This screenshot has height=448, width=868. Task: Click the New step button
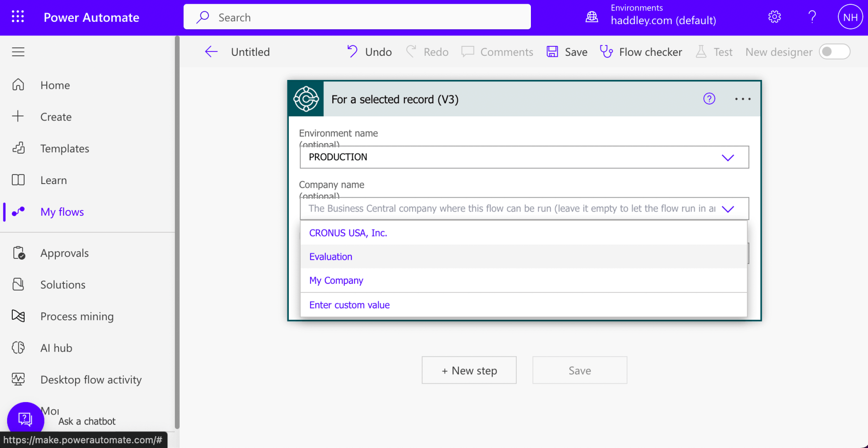coord(469,370)
